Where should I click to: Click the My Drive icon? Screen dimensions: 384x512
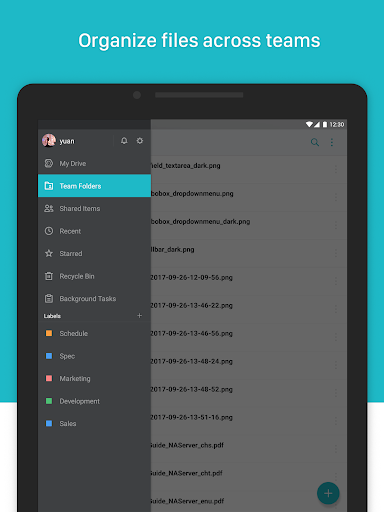[x=49, y=163]
